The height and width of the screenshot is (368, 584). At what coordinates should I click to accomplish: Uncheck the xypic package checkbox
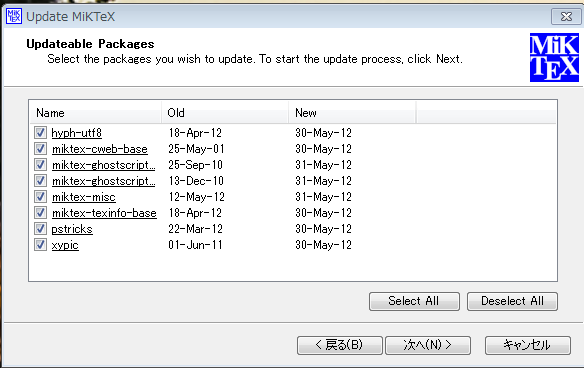(x=40, y=245)
